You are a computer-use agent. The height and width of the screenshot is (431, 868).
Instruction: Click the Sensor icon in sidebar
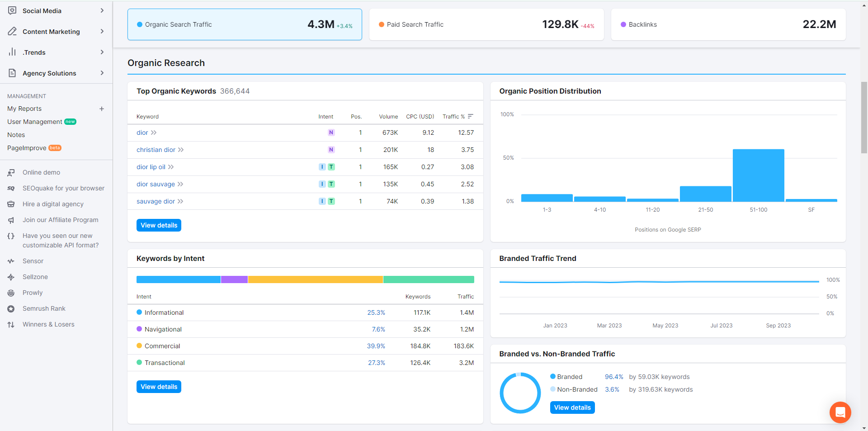(x=11, y=261)
